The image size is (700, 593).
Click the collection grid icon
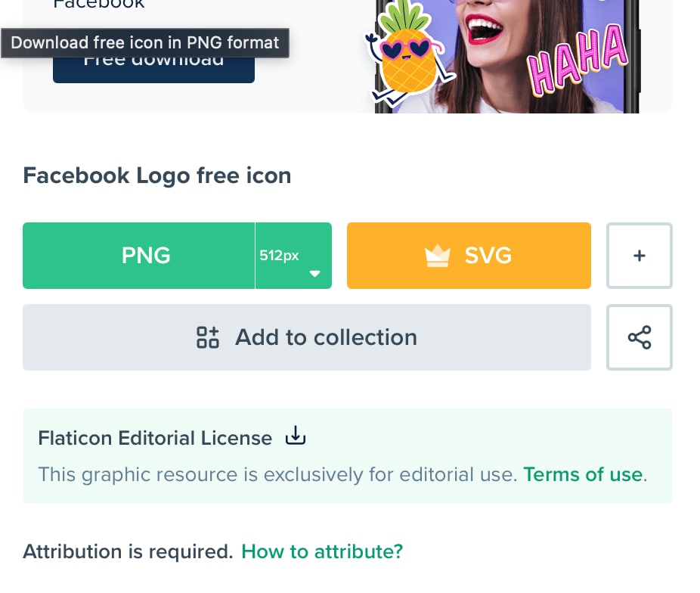[x=208, y=337]
